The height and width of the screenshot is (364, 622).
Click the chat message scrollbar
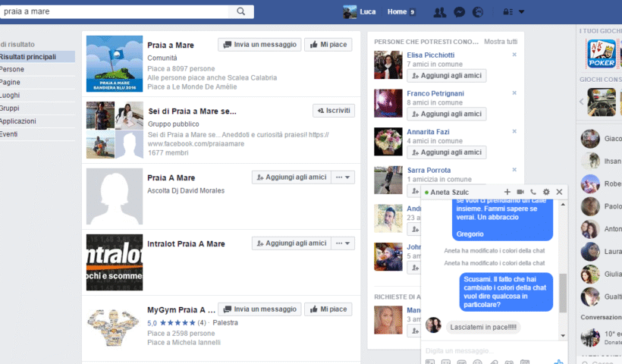pyautogui.click(x=561, y=292)
